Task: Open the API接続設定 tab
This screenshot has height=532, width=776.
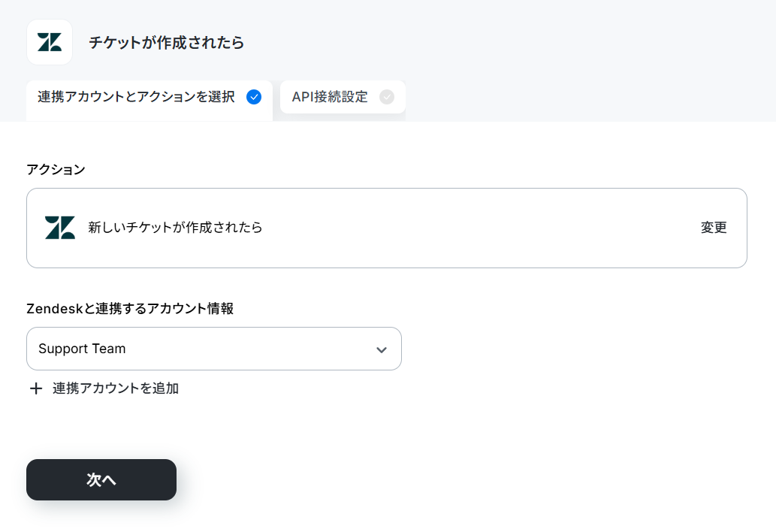Action: [343, 97]
